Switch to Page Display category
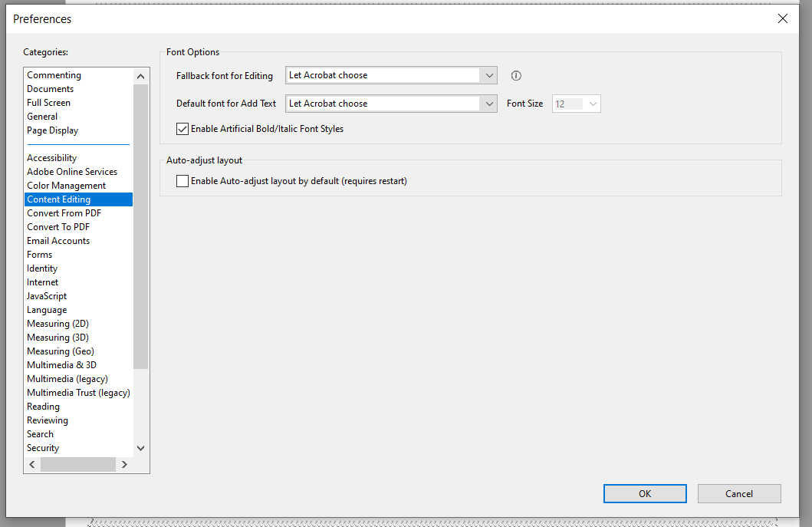 [x=52, y=130]
